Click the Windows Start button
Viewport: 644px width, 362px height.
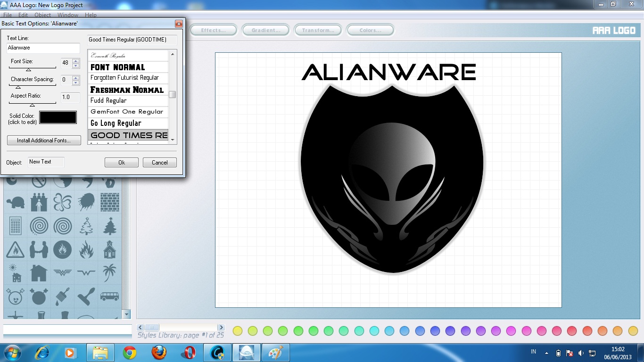[13, 353]
